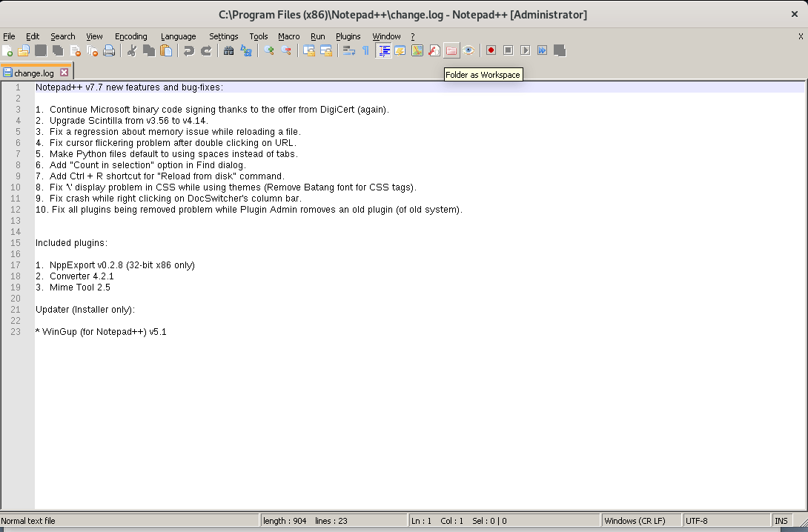Click the 'Upgrade Scintilla from v3.56' line
The width and height of the screenshot is (808, 532).
tap(122, 121)
